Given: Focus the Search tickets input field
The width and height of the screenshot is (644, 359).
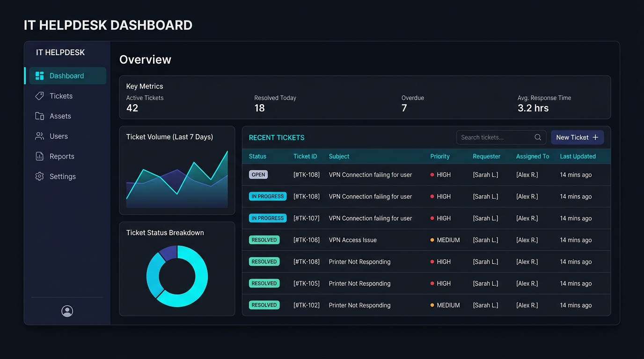Looking at the screenshot, I should pyautogui.click(x=501, y=137).
